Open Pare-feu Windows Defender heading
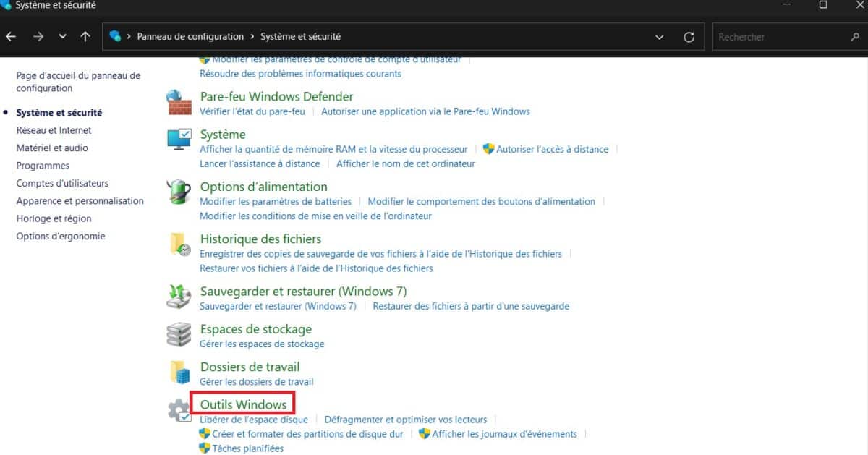This screenshot has height=455, width=868. (x=276, y=97)
